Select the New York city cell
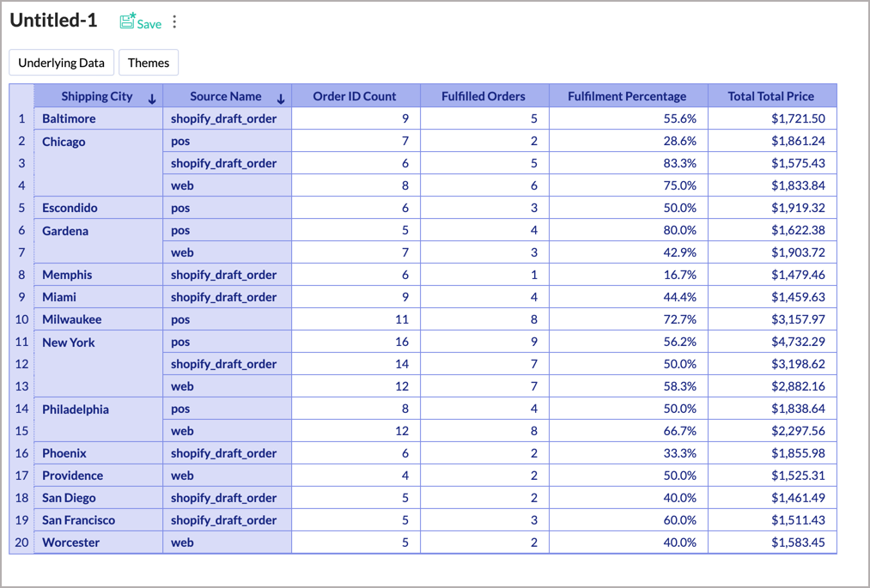Image resolution: width=870 pixels, height=588 pixels. 69,342
